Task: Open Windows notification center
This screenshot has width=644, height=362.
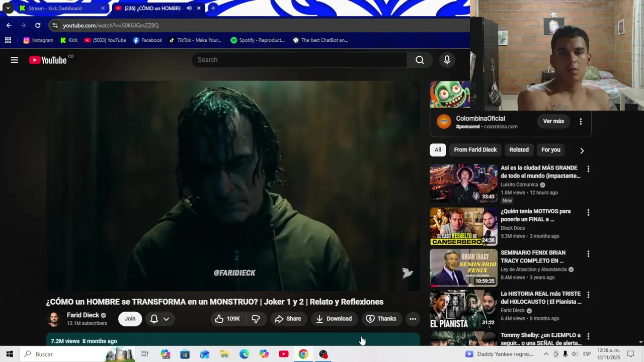Action: tap(631, 354)
